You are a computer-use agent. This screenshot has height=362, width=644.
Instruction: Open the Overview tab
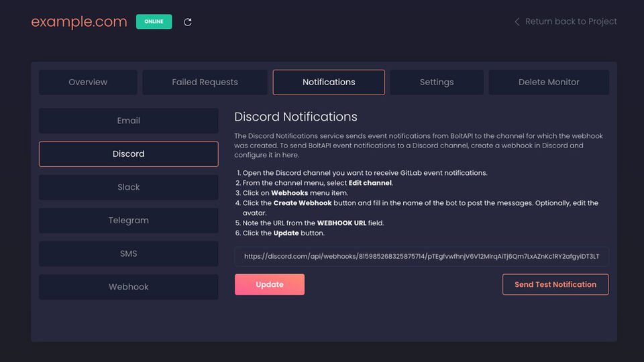[88, 82]
